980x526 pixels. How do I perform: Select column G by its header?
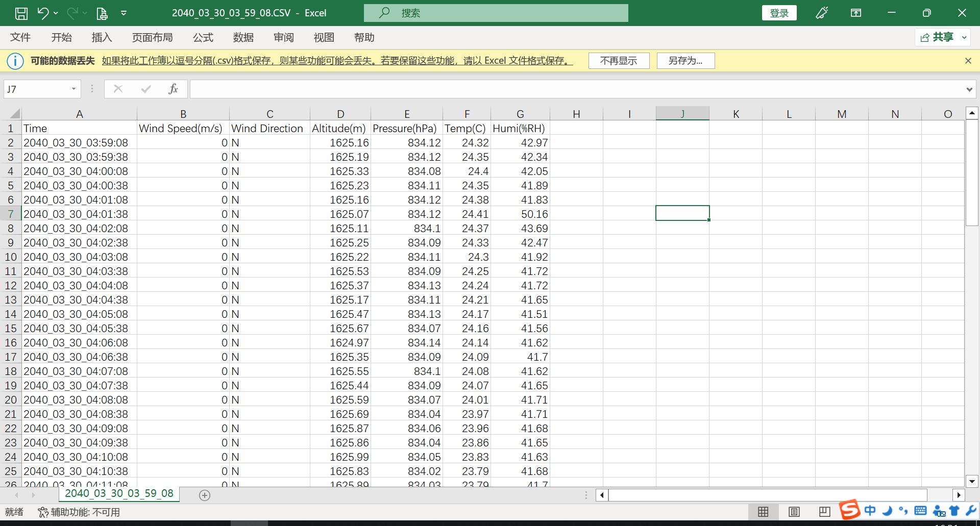pos(520,114)
